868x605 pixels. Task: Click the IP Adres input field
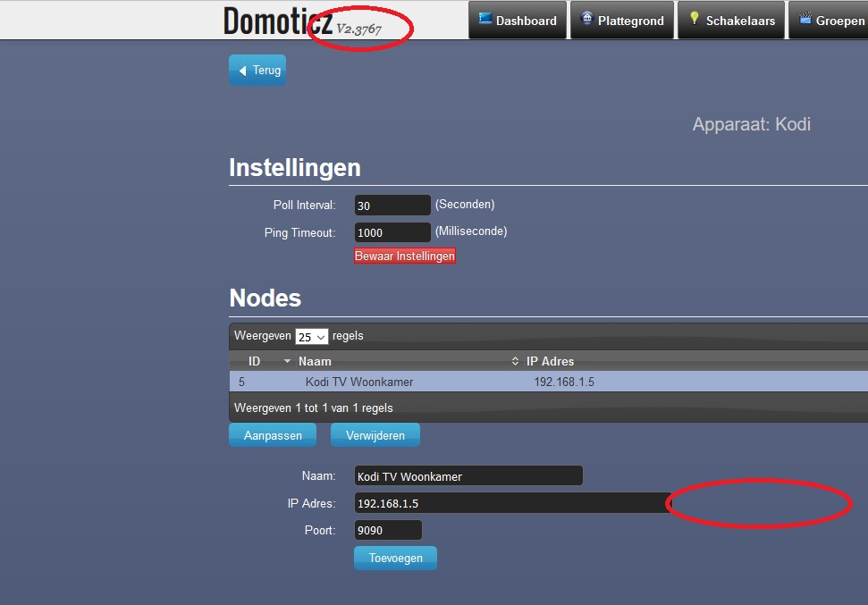pos(512,503)
